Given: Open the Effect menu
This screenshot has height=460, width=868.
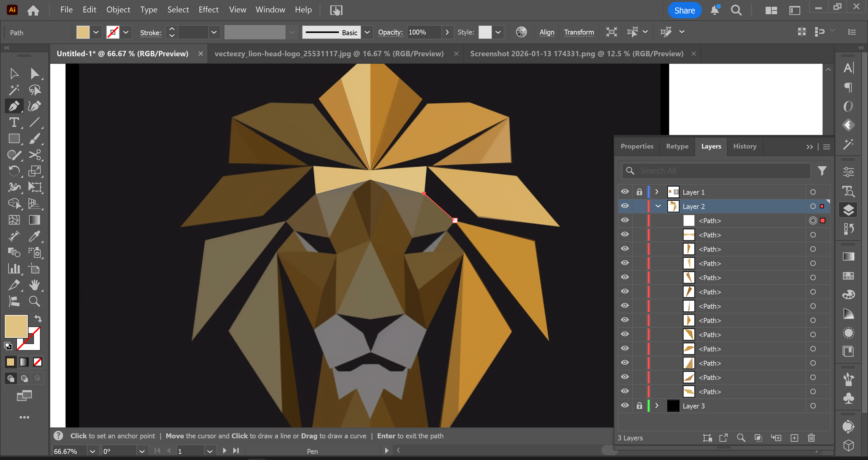Looking at the screenshot, I should 208,10.
